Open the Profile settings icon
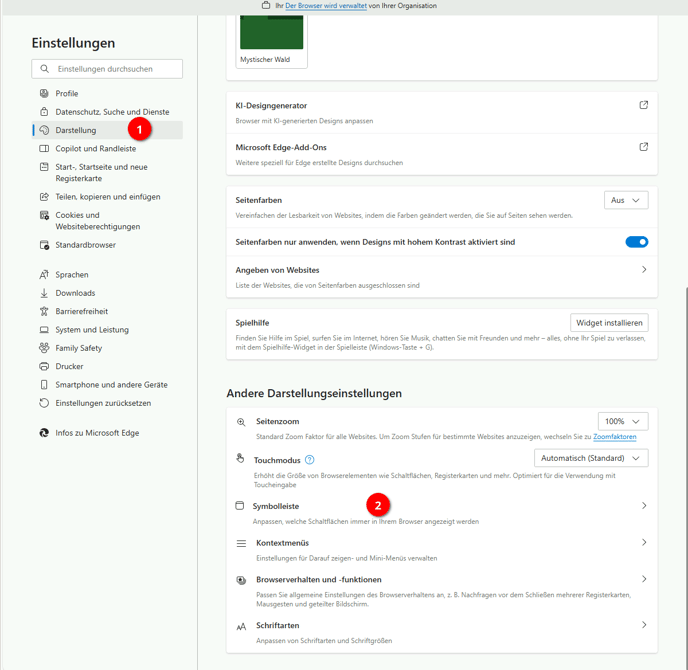688x670 pixels. (44, 93)
